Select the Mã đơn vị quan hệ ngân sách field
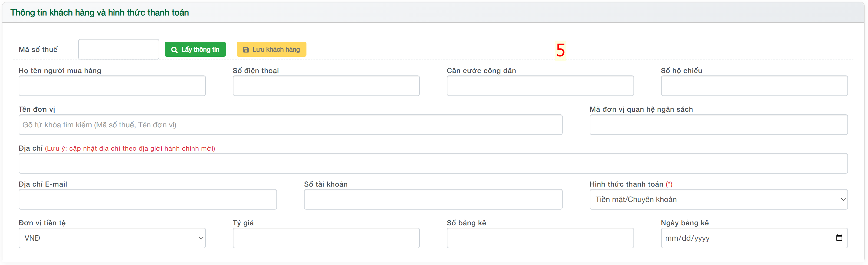Image resolution: width=868 pixels, height=265 pixels. (x=718, y=125)
